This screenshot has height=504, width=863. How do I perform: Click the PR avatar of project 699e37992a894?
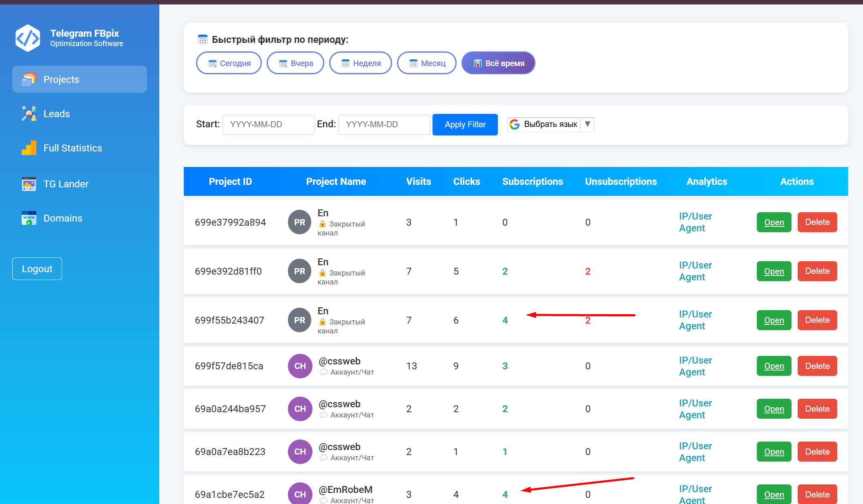click(299, 222)
